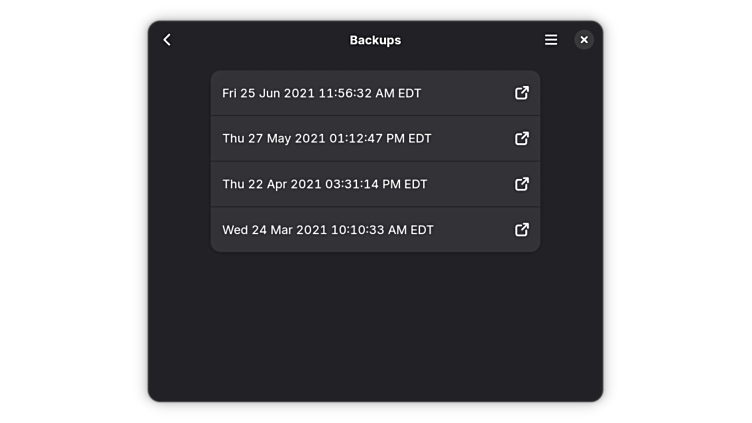Viewport: 752px width, 423px height.
Task: Click the March backup date text
Action: tap(327, 230)
